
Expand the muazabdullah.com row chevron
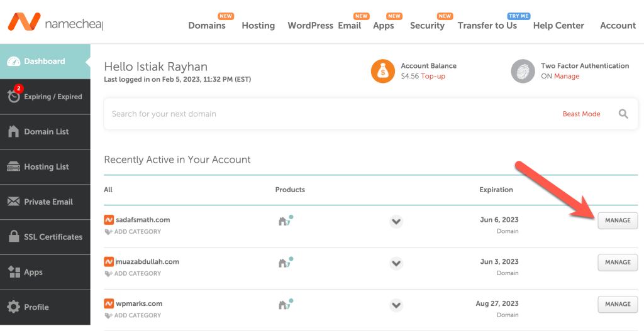point(396,263)
